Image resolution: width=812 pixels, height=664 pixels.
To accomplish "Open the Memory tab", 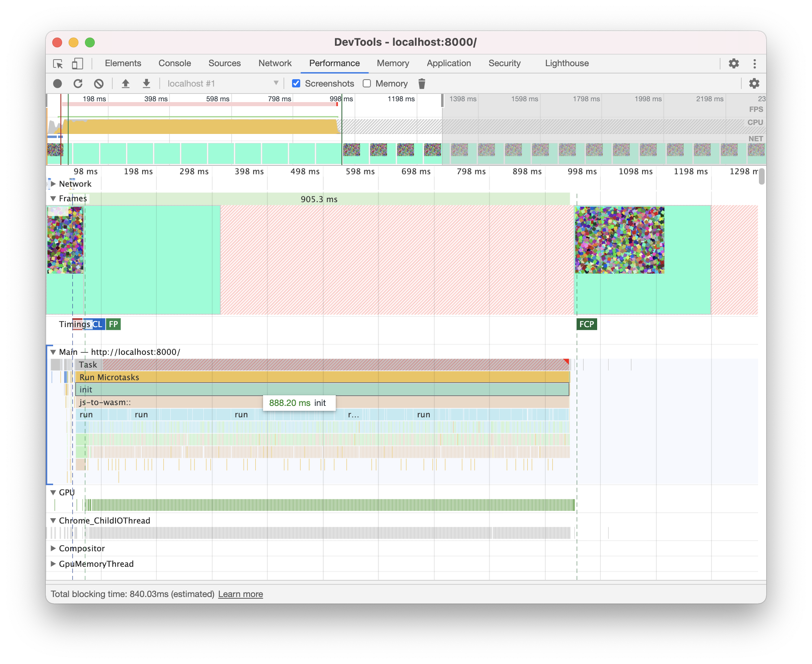I will click(393, 63).
